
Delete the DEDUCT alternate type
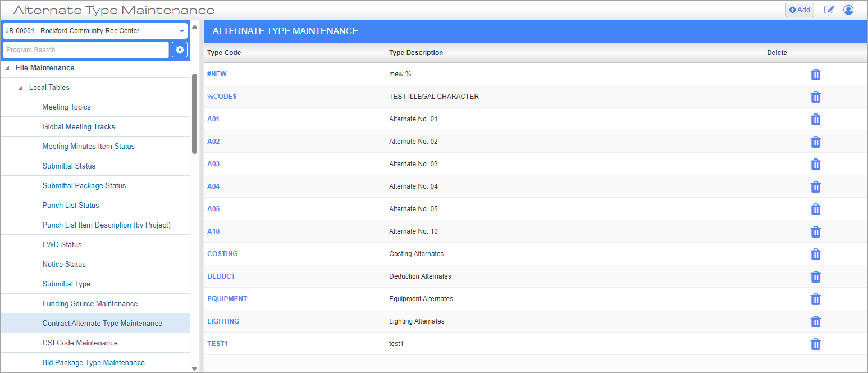click(x=816, y=276)
